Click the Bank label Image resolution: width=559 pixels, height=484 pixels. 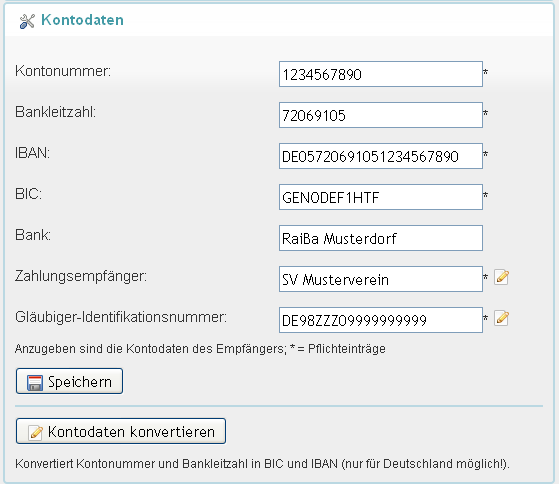click(33, 235)
